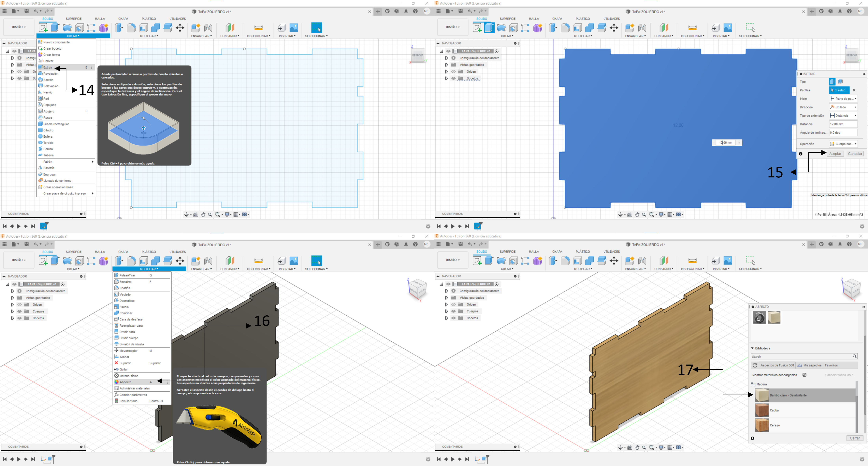This screenshot has width=868, height=466.
Task: Click Cerrar button in the Aspecto panel
Action: pyautogui.click(x=855, y=438)
